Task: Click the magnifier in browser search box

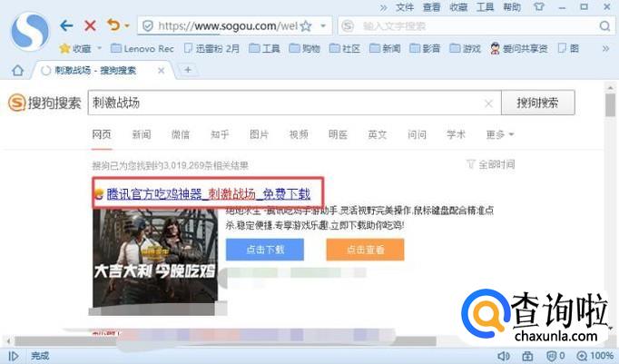Action: click(x=604, y=26)
